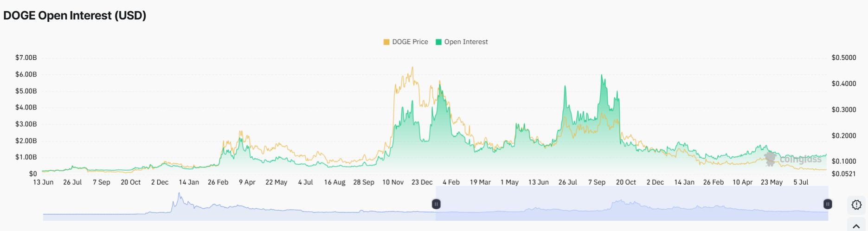The image size is (868, 231).
Task: Click the 13 Jun date label after 1 May
Action: 539,182
